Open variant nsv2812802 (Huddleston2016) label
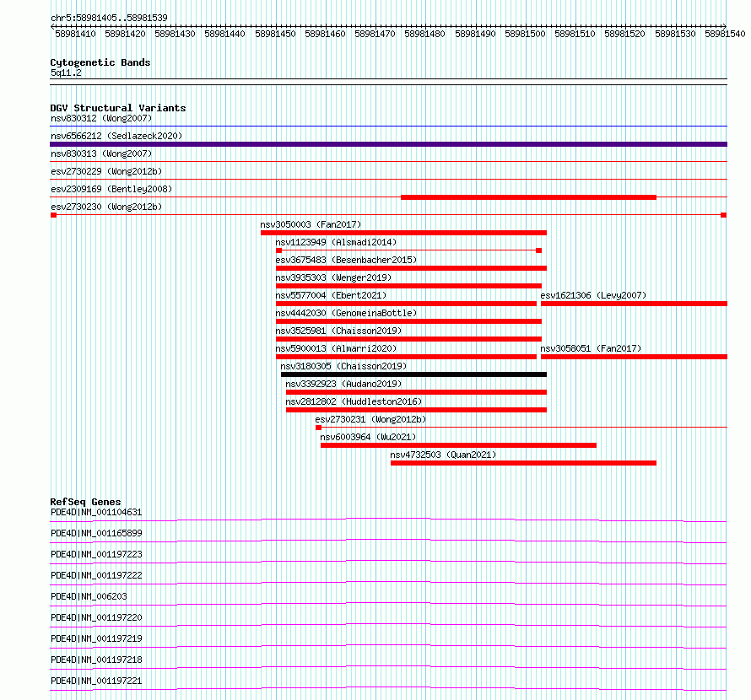The height and width of the screenshot is (700, 751). (x=354, y=401)
